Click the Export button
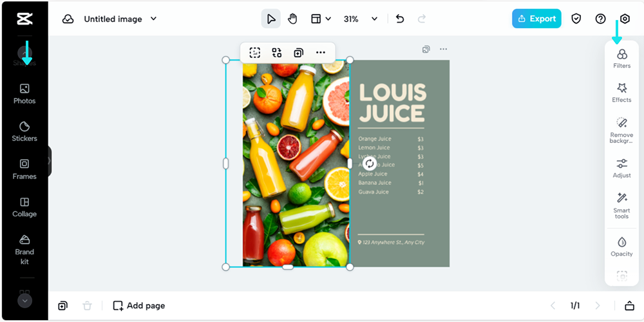The height and width of the screenshot is (322, 644). click(x=536, y=19)
